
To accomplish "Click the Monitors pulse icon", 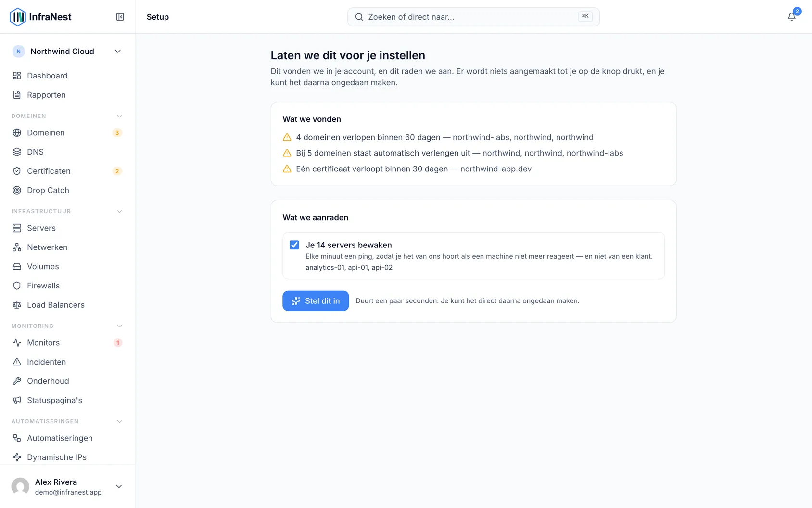I will click(17, 342).
